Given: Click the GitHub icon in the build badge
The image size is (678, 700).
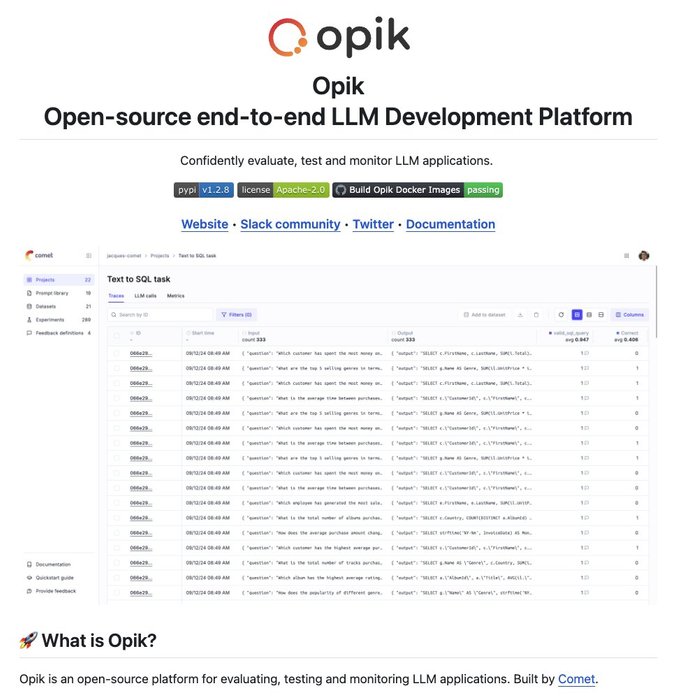Looking at the screenshot, I should pyautogui.click(x=341, y=190).
